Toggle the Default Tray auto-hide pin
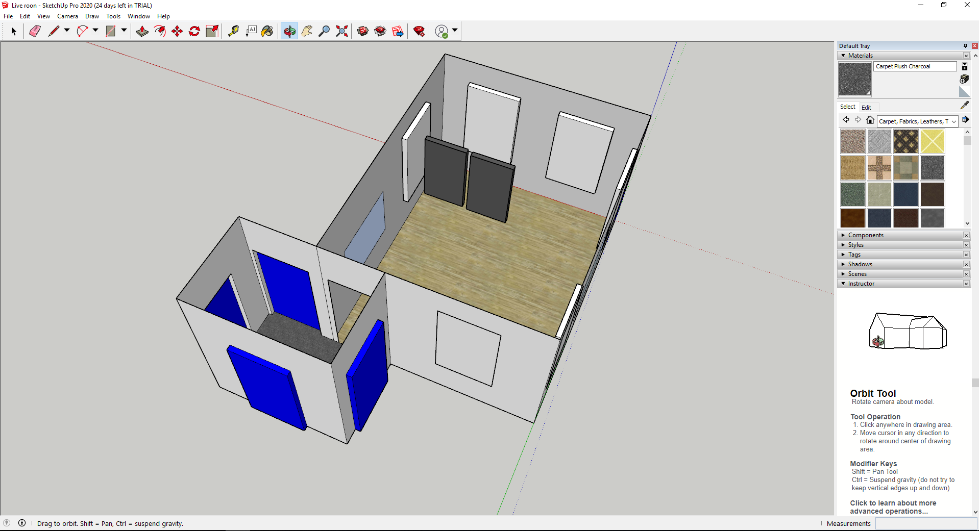The height and width of the screenshot is (531, 980). pos(965,46)
